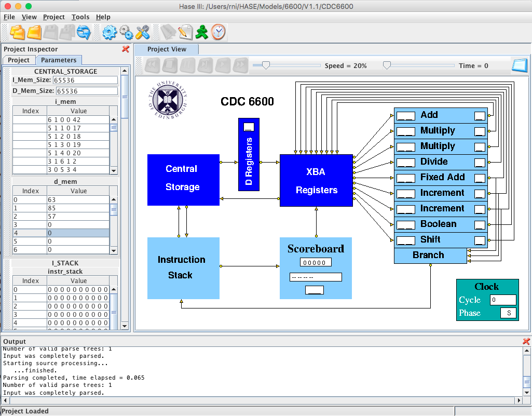This screenshot has width=532, height=416.
Task: Click the single floppy disk save icon
Action: 50,33
